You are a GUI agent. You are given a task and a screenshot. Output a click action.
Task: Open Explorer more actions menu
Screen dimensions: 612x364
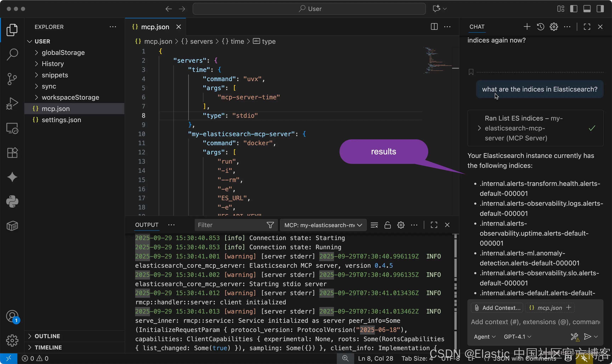[113, 27]
